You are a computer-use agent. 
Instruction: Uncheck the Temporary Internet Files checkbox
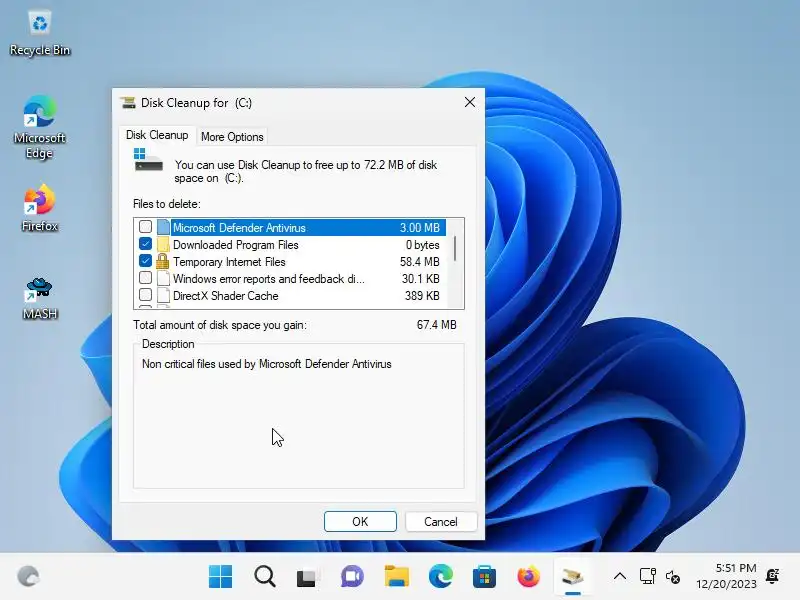pyautogui.click(x=145, y=261)
